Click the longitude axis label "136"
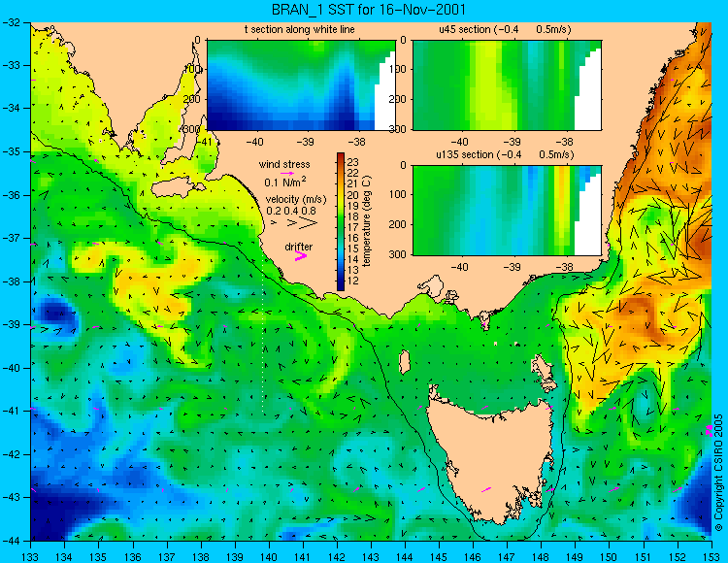728x563 pixels. tap(133, 557)
